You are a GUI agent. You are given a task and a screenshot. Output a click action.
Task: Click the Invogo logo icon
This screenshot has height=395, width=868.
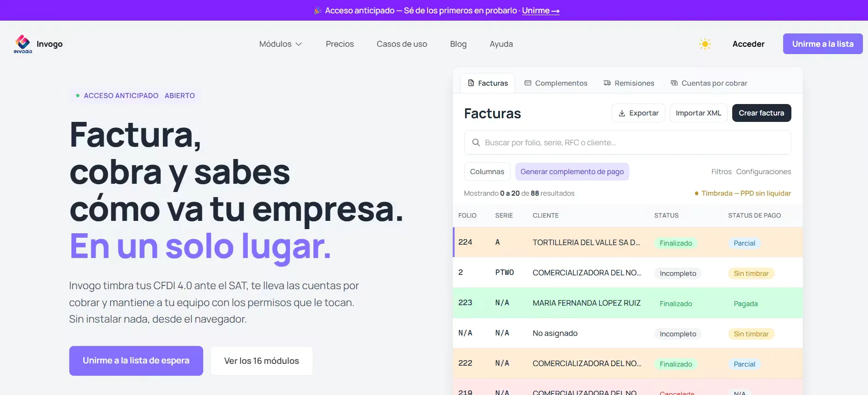[x=23, y=44]
